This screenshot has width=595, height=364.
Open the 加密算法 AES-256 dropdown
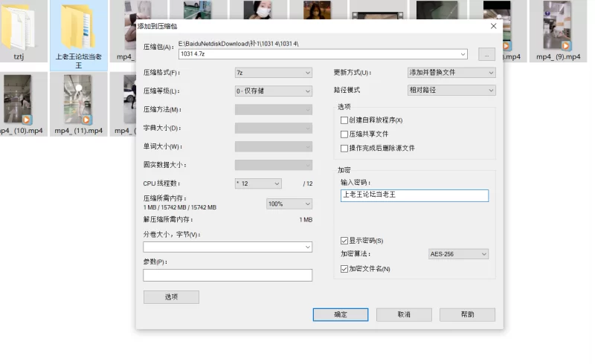[x=458, y=254]
